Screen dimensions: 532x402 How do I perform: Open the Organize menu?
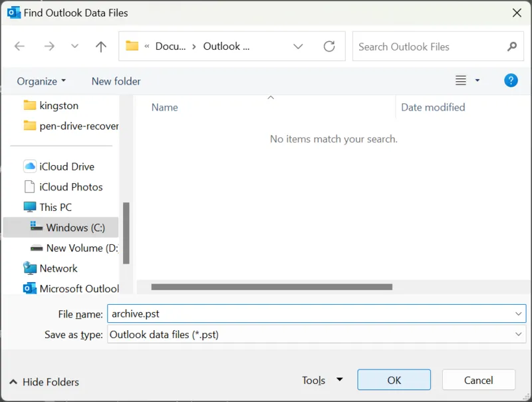click(40, 81)
